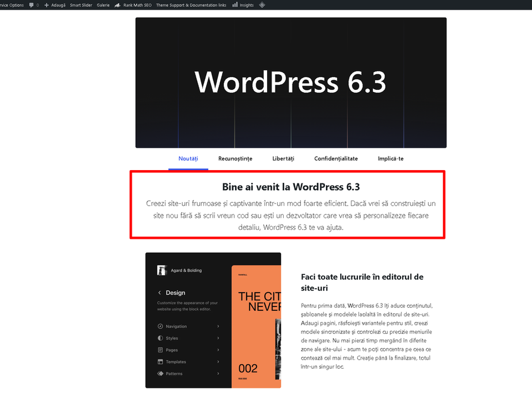Click the heading Faci toate lucrurile în editorul
The height and width of the screenshot is (399, 532).
tap(362, 282)
